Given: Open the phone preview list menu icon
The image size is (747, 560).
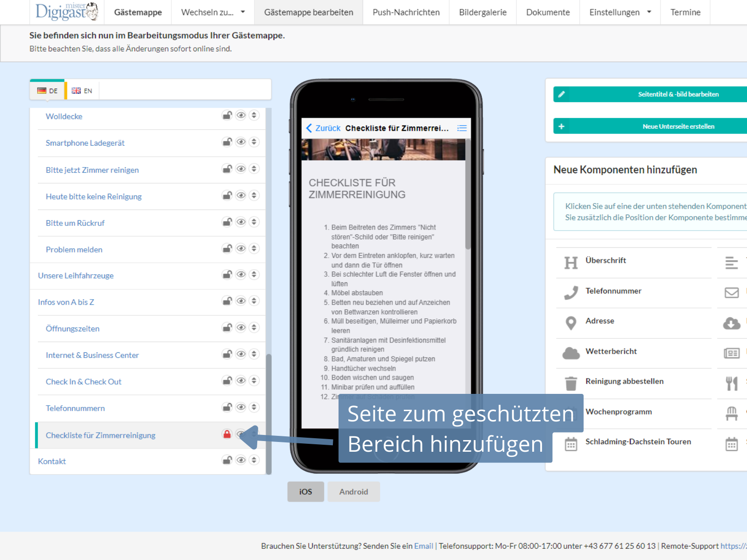Looking at the screenshot, I should (462, 128).
